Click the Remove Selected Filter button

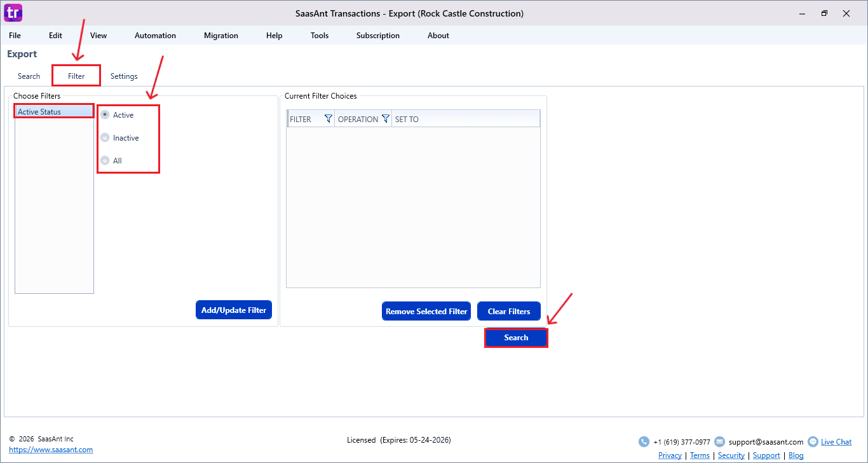[x=426, y=312]
